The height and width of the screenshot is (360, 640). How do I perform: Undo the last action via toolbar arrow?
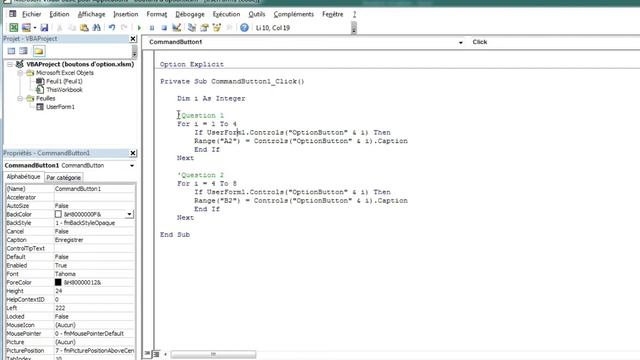(111, 28)
